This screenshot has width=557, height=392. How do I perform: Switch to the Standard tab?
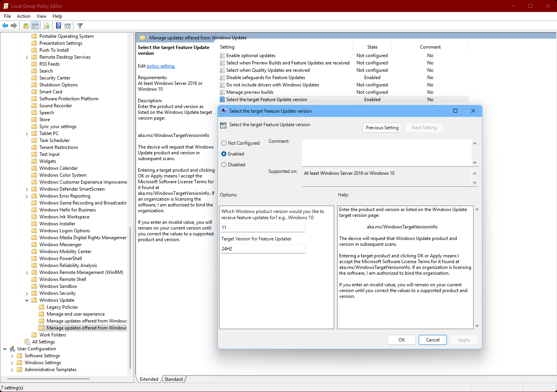tap(173, 379)
